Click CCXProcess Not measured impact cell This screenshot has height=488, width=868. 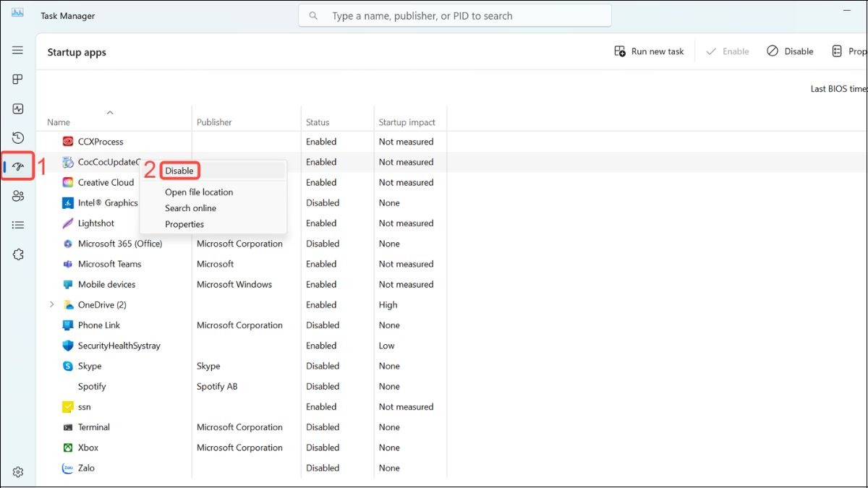[407, 142]
